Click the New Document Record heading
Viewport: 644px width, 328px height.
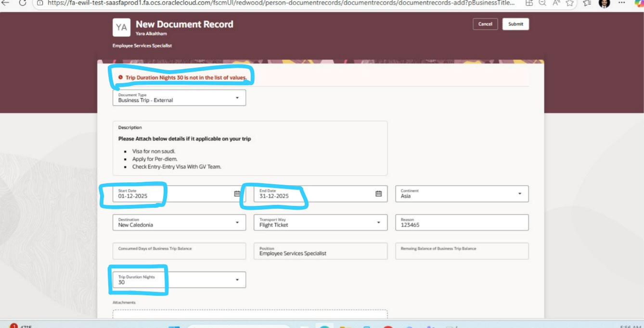[x=184, y=24]
